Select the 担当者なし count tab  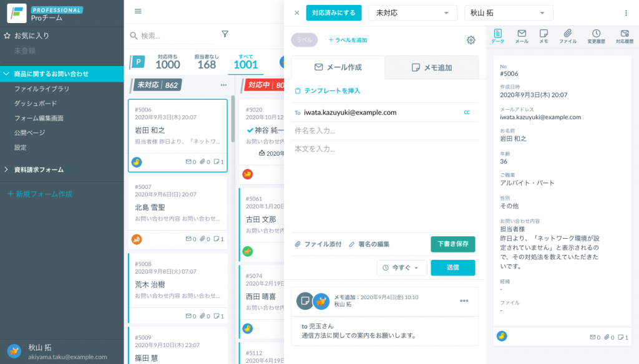[206, 62]
